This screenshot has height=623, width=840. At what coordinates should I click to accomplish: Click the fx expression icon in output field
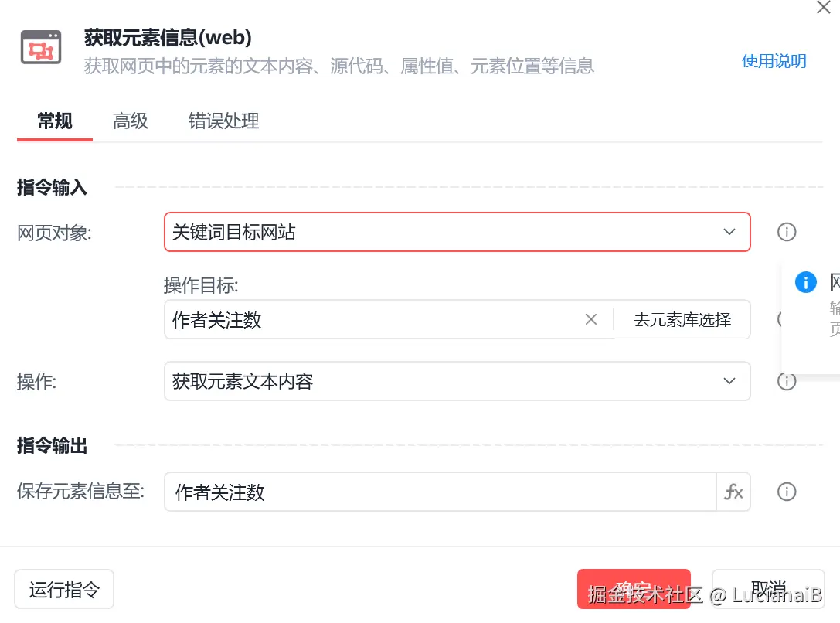click(x=733, y=492)
